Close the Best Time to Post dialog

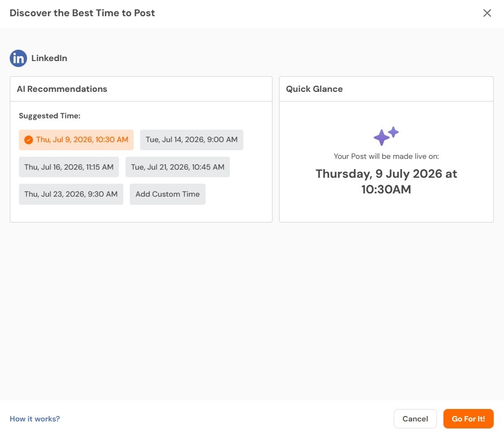pos(487,13)
